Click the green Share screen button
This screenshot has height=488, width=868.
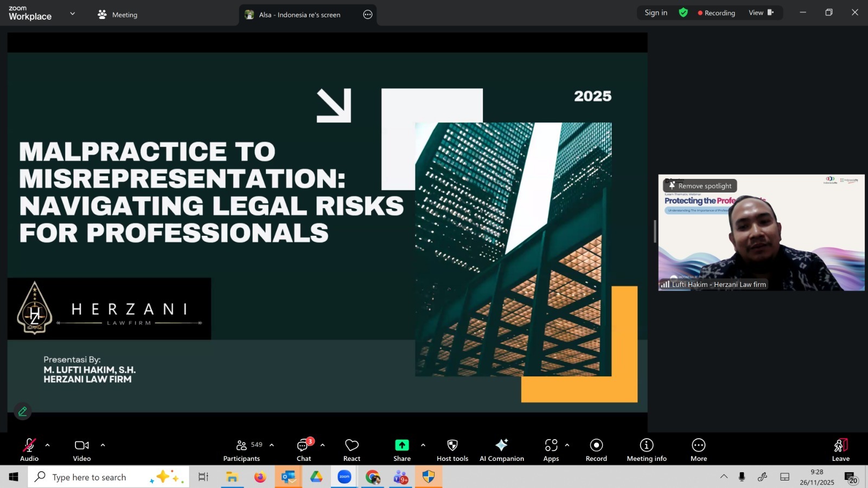[402, 450]
